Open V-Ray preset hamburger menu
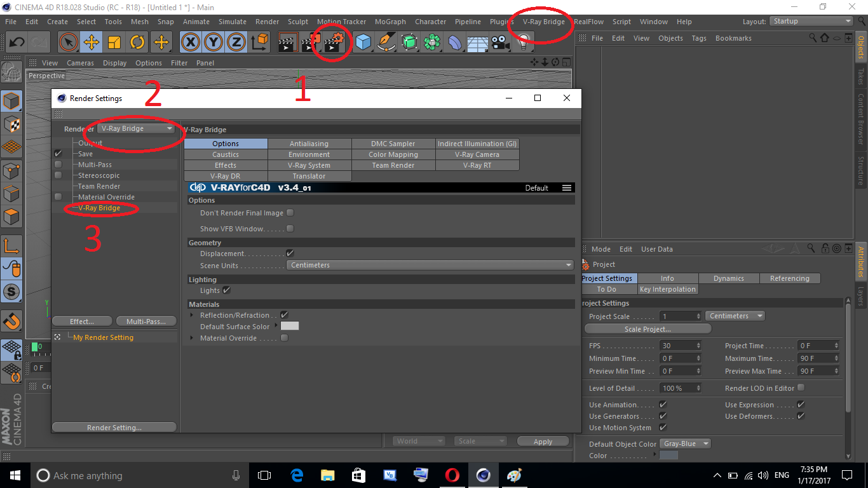The height and width of the screenshot is (488, 868). (567, 188)
